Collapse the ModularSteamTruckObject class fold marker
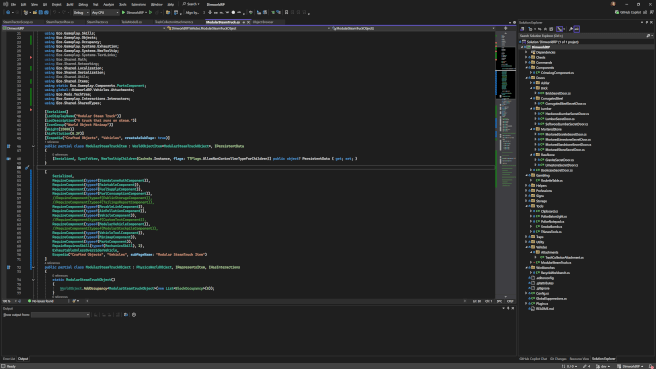Screen dimensions: 656x369 tap(33, 267)
